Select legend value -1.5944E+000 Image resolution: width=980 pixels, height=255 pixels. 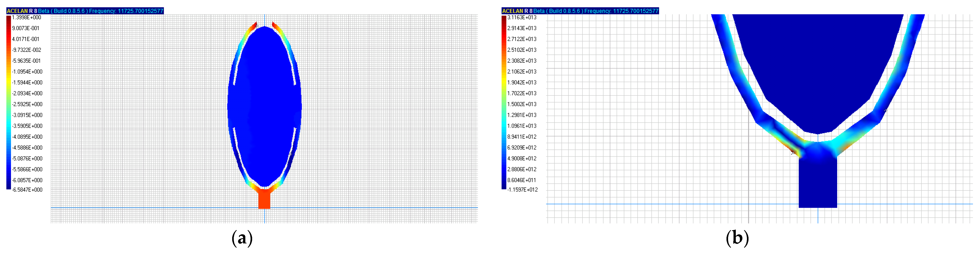[27, 82]
